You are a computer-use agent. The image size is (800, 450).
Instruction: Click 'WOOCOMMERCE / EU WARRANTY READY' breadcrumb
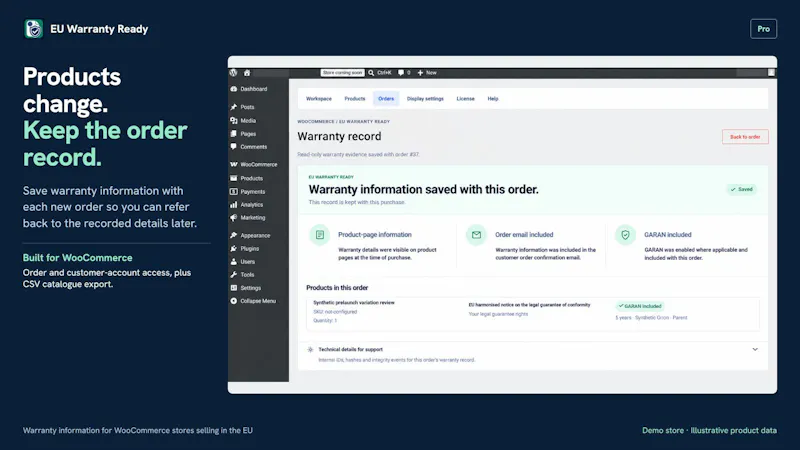[x=343, y=121]
